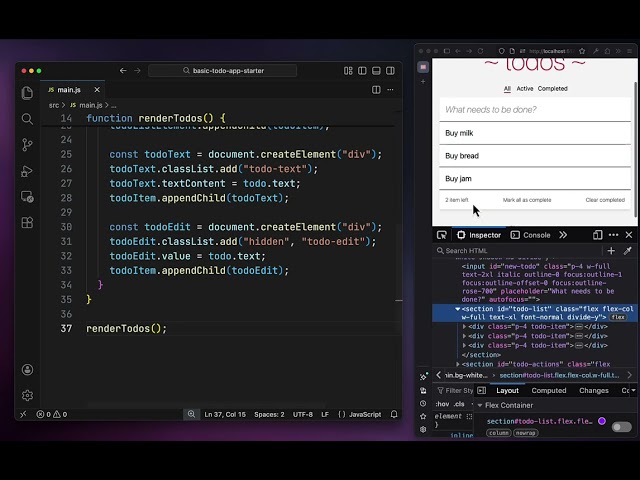Collapse the todo-list section node
The width and height of the screenshot is (640, 480).
458,309
